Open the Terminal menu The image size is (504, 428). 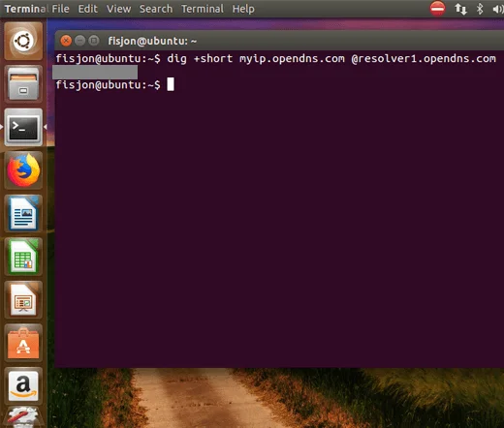[x=203, y=9]
